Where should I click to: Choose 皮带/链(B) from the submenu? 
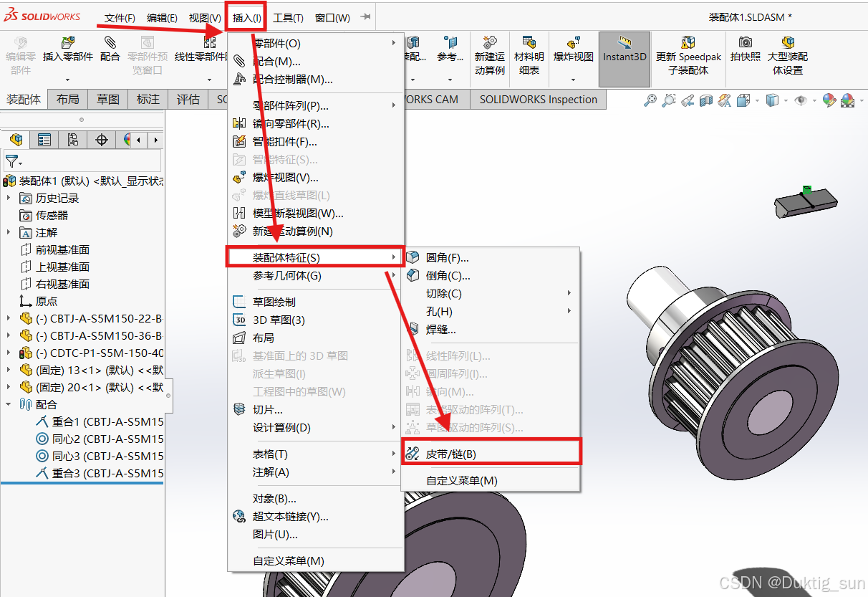coord(491,454)
